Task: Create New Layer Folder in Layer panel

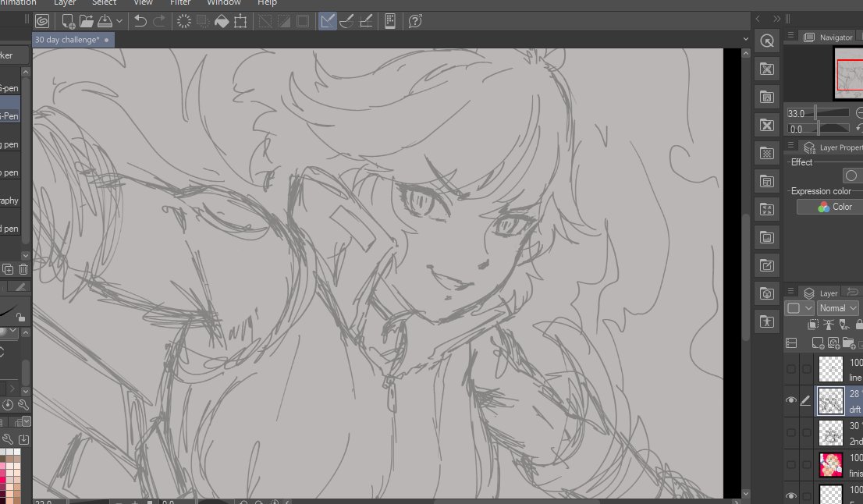Action: [x=849, y=343]
